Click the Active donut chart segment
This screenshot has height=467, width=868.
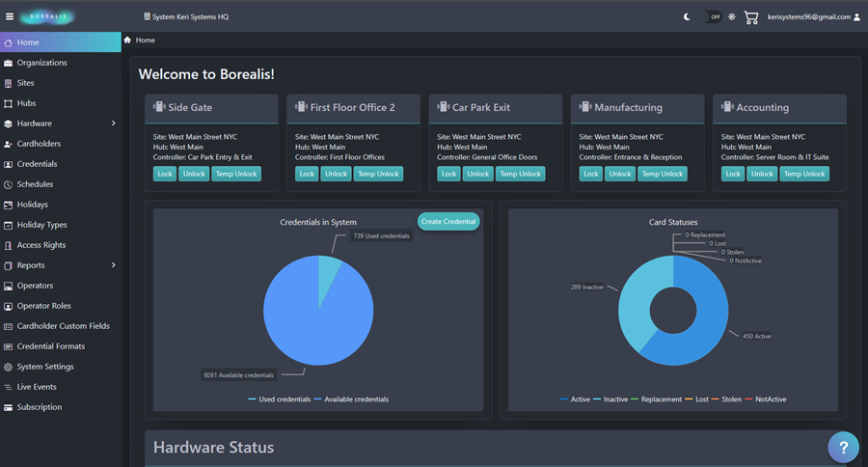(x=709, y=321)
